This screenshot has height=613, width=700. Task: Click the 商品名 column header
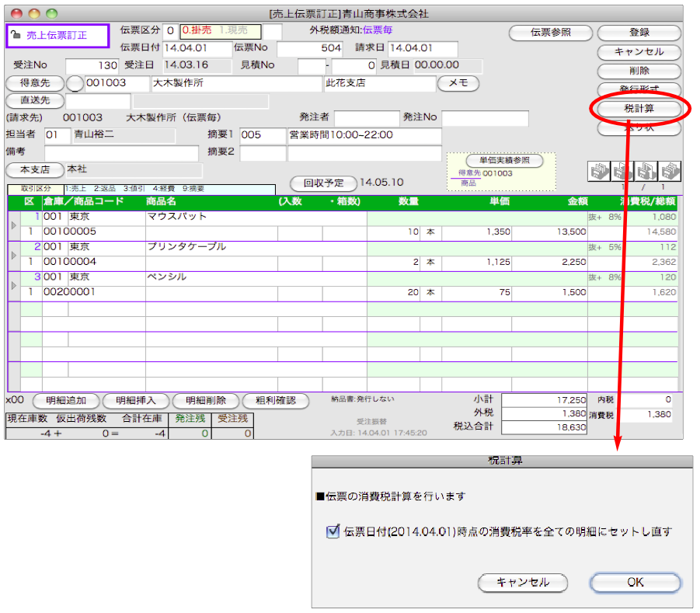tap(161, 202)
